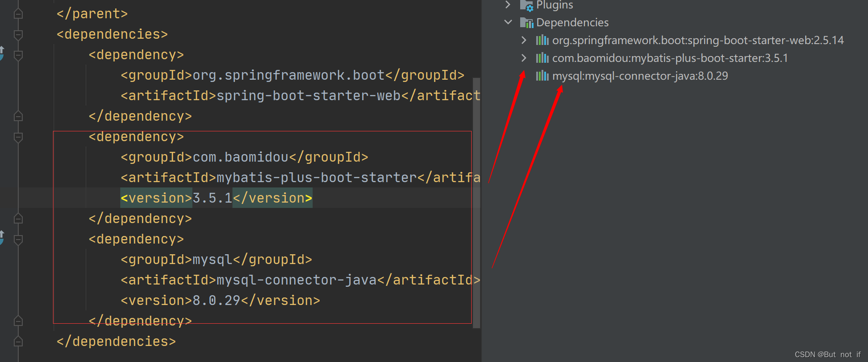868x362 pixels.
Task: Place cursor on <version>3.5.1</version> line
Action: (x=216, y=198)
